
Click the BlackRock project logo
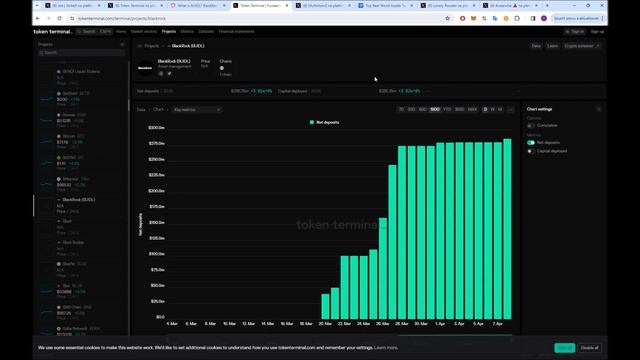point(145,68)
